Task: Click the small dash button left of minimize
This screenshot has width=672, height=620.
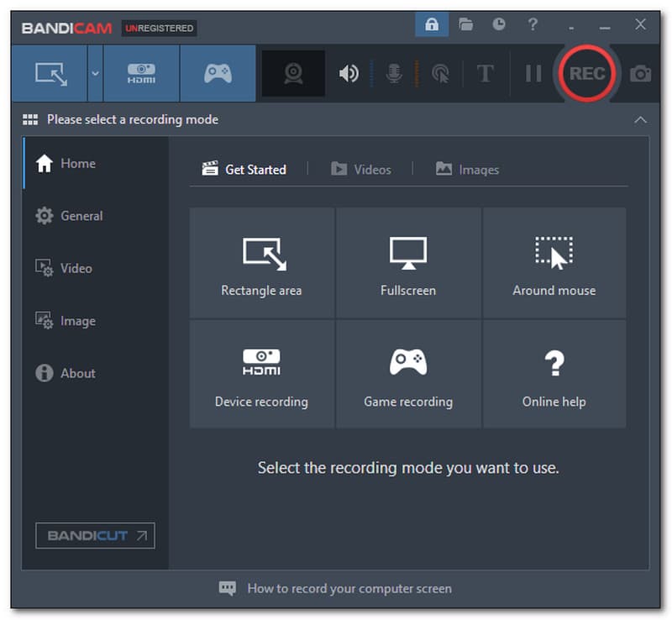Action: point(571,29)
